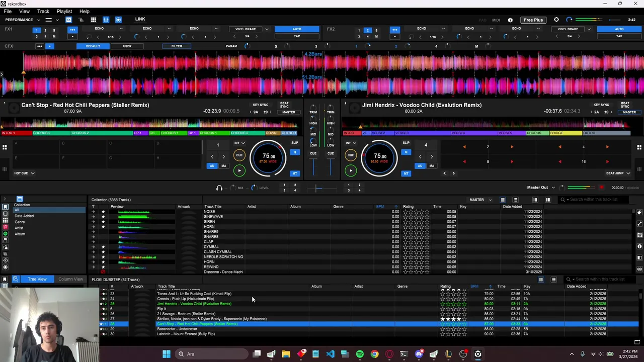Click the LINK button
Screen dimensions: 644x362
[x=140, y=19]
